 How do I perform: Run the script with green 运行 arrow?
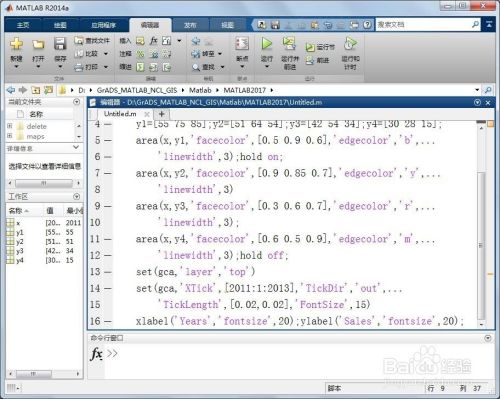[267, 44]
